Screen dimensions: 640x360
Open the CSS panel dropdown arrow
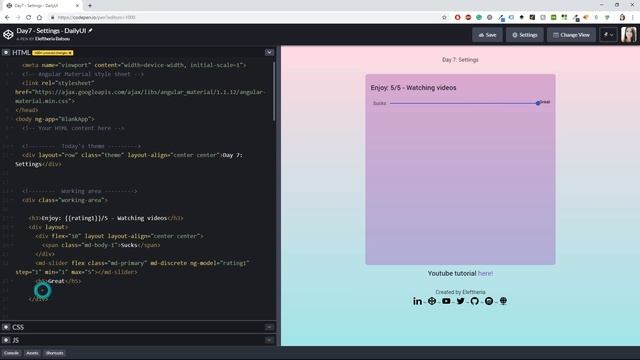click(269, 327)
